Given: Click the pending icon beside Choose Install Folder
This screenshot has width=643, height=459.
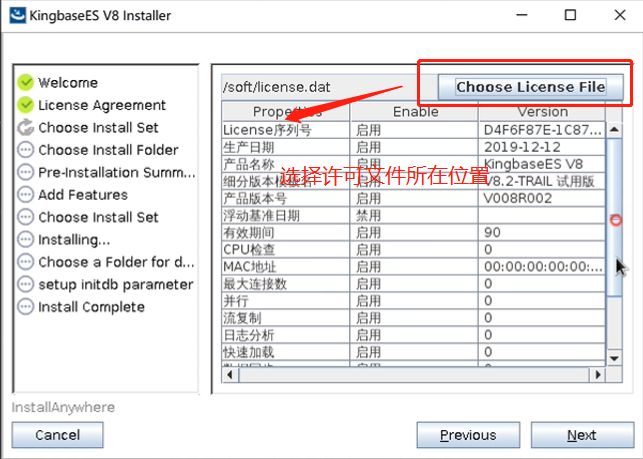Looking at the screenshot, I should tap(25, 150).
